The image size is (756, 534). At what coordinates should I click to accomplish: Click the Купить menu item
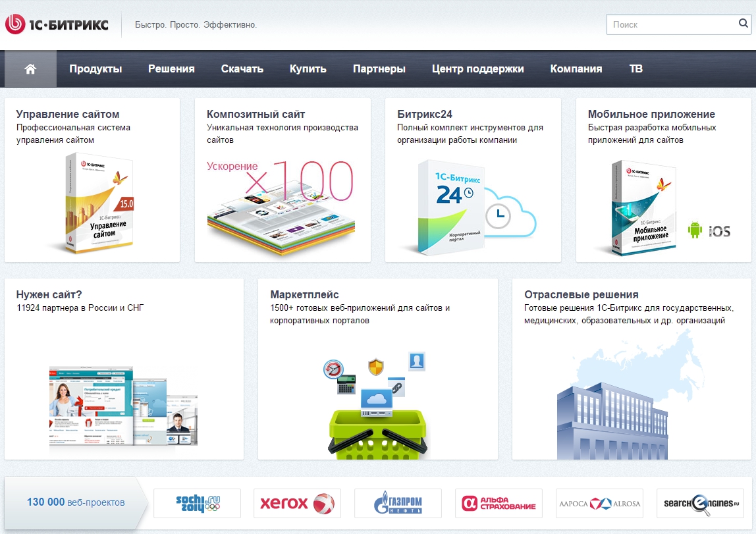(308, 68)
